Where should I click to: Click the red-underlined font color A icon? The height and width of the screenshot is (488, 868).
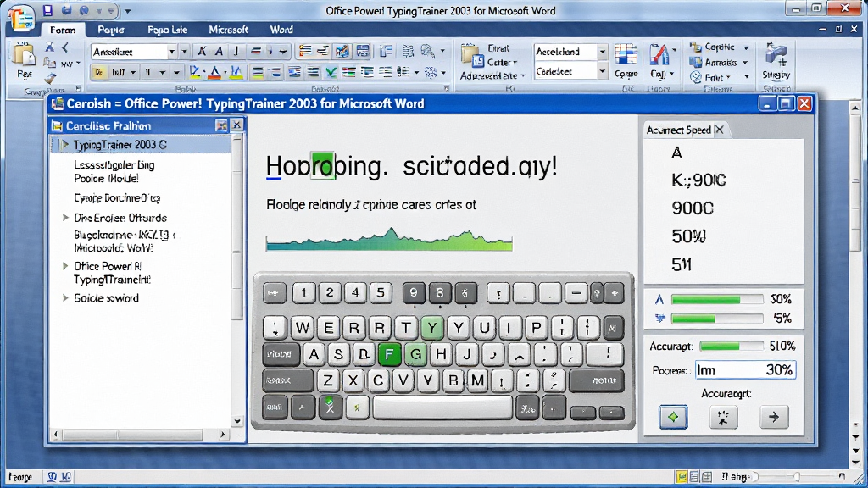215,72
